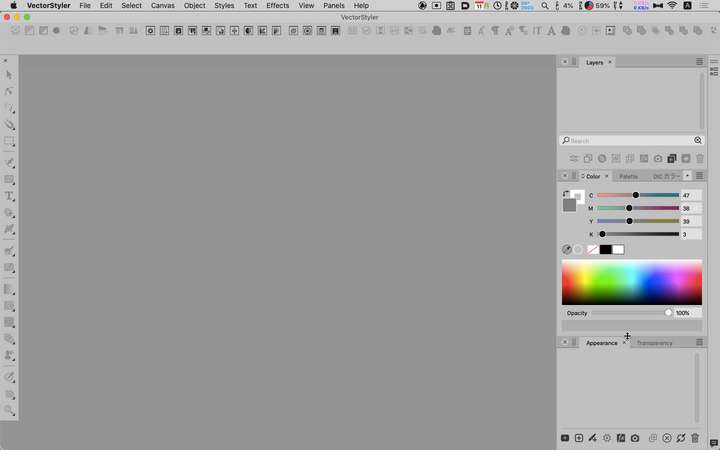
Task: Click the K value field showing 3
Action: 691,234
